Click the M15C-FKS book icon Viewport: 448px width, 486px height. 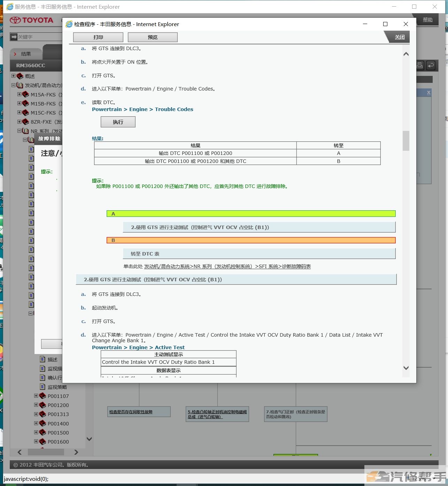point(25,112)
